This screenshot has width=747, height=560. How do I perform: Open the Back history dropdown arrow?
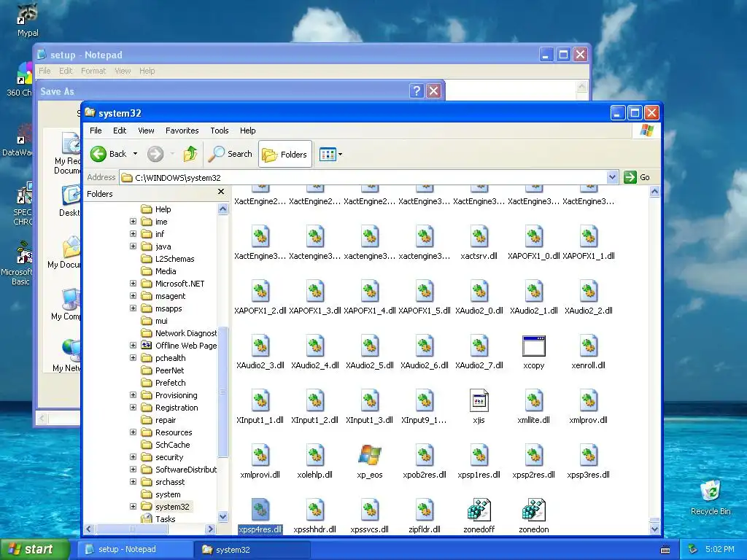tap(135, 154)
